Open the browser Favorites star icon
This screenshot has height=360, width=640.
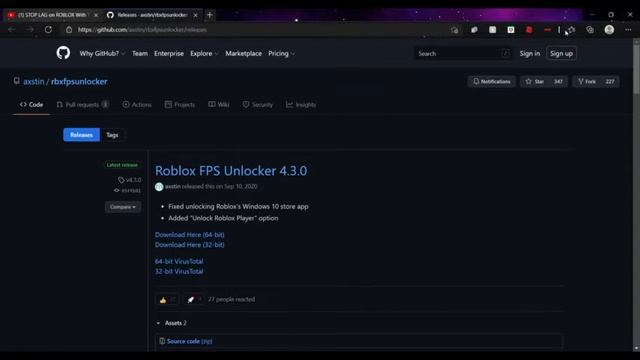[x=571, y=29]
